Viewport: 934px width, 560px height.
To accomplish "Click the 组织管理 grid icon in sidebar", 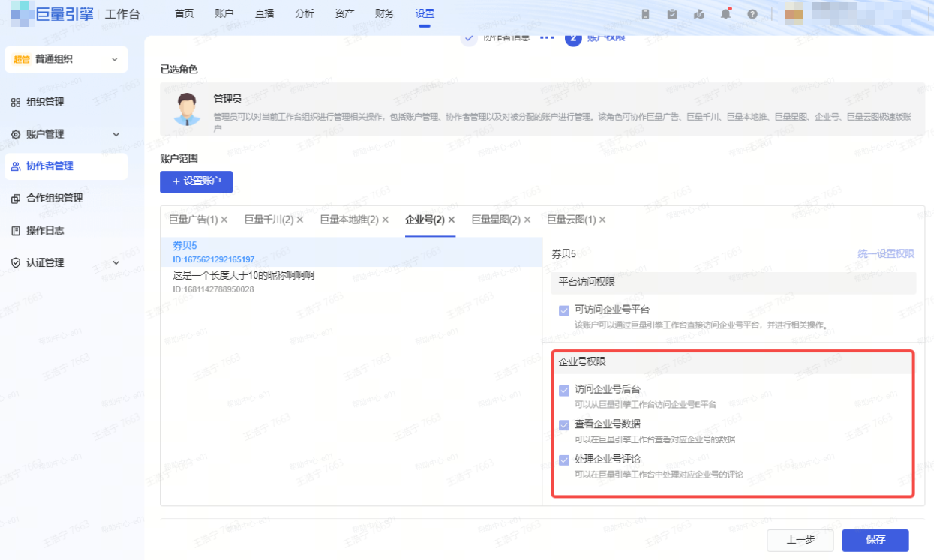I will click(x=16, y=103).
